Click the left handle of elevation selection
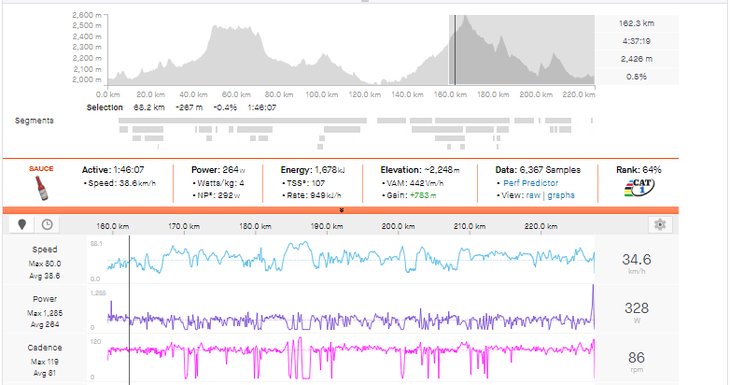 tap(450, 49)
